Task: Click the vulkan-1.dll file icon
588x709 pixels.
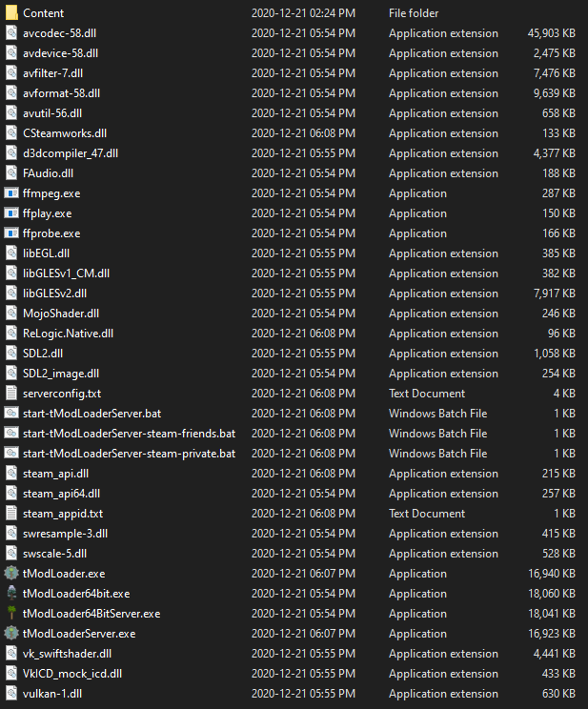Action: pyautogui.click(x=11, y=693)
